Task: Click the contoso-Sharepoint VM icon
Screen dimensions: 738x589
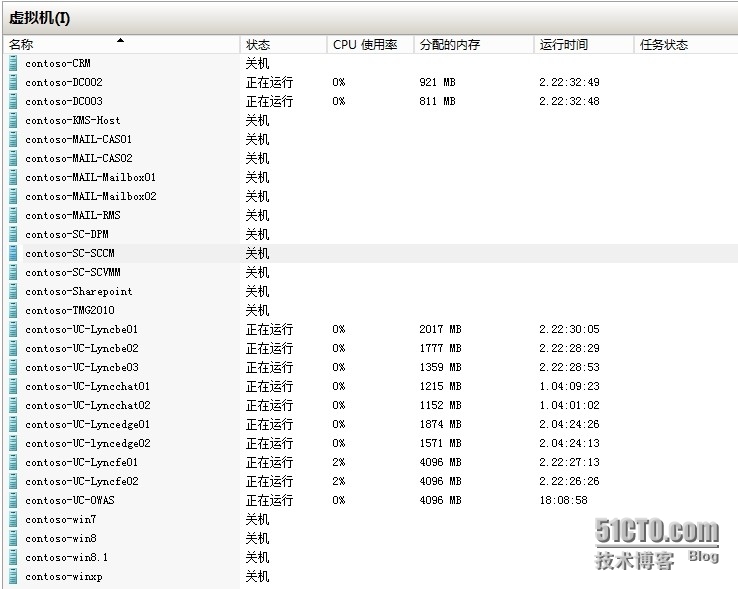Action: tap(13, 291)
